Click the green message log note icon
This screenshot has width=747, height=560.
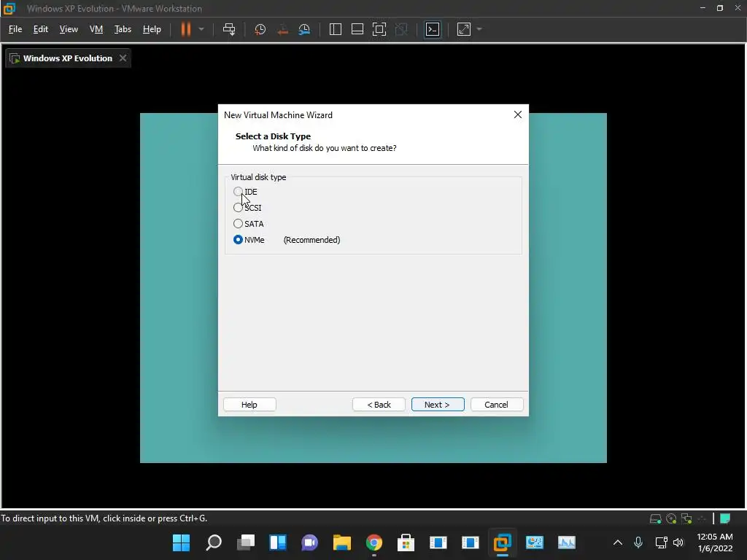coord(725,518)
